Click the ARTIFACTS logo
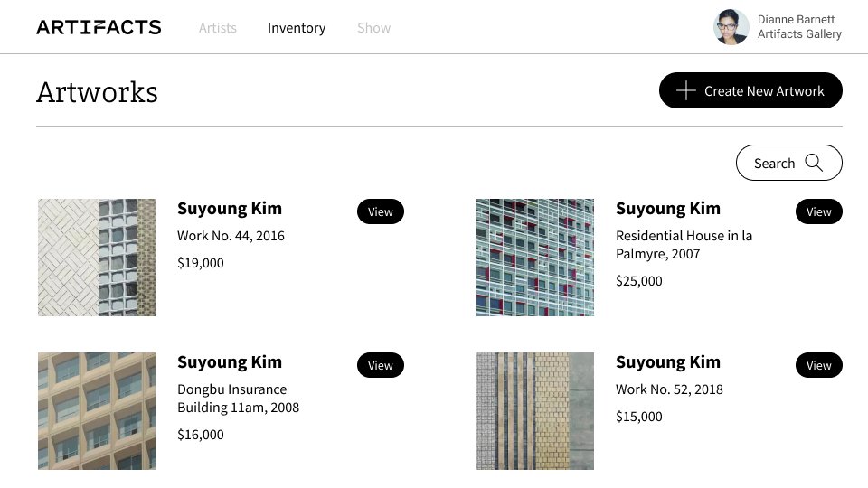Image resolution: width=868 pixels, height=488 pixels. (99, 27)
